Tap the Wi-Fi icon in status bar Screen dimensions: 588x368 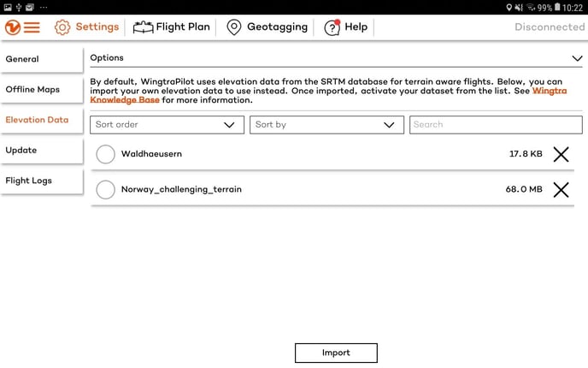pos(531,7)
